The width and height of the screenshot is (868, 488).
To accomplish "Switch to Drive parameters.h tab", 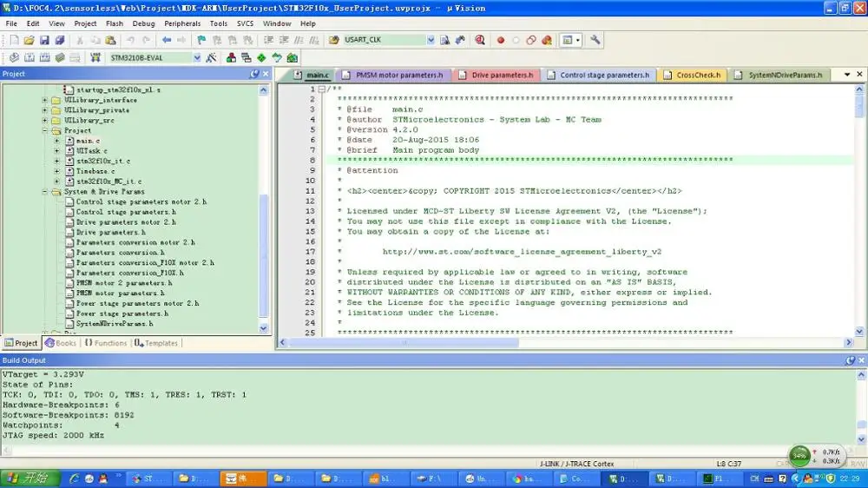I will click(x=496, y=75).
